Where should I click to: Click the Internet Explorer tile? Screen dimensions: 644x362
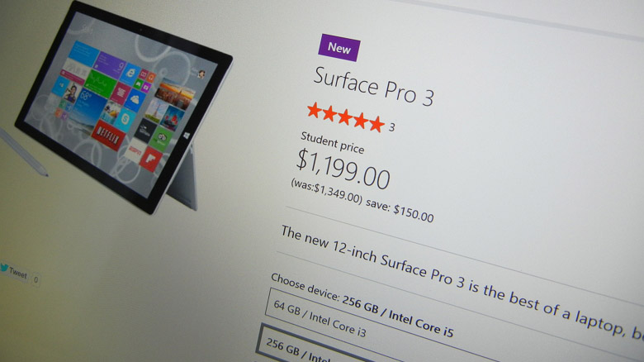pos(130,74)
